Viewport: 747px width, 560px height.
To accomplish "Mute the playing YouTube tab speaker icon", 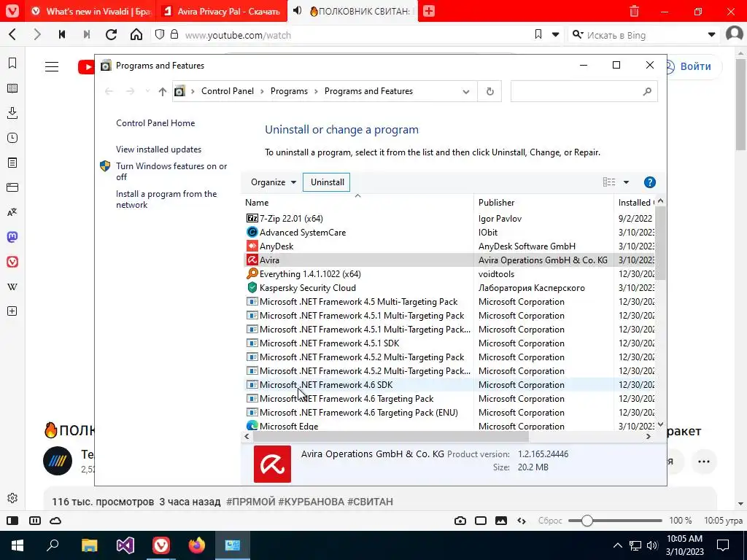I will click(298, 10).
